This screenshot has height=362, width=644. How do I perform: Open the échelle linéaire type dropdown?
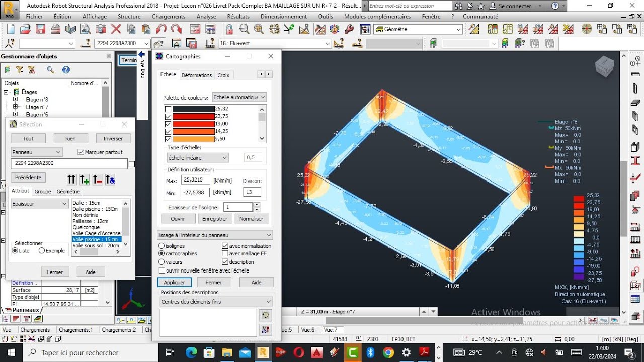pyautogui.click(x=197, y=158)
